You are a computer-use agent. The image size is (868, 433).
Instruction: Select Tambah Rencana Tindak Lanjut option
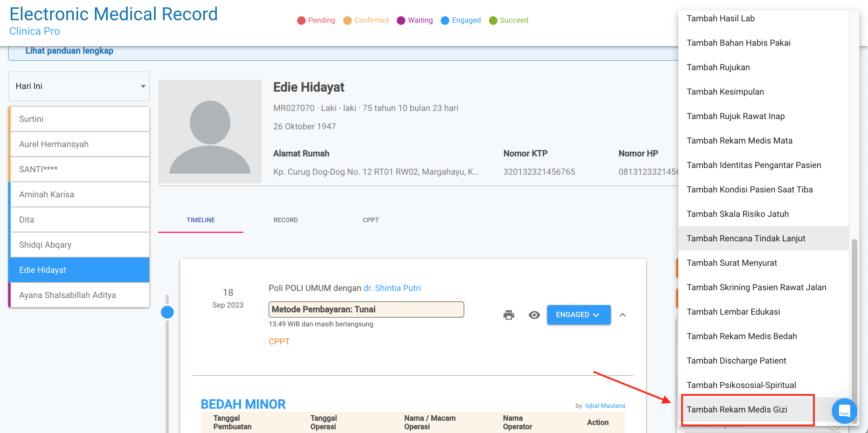coord(746,238)
